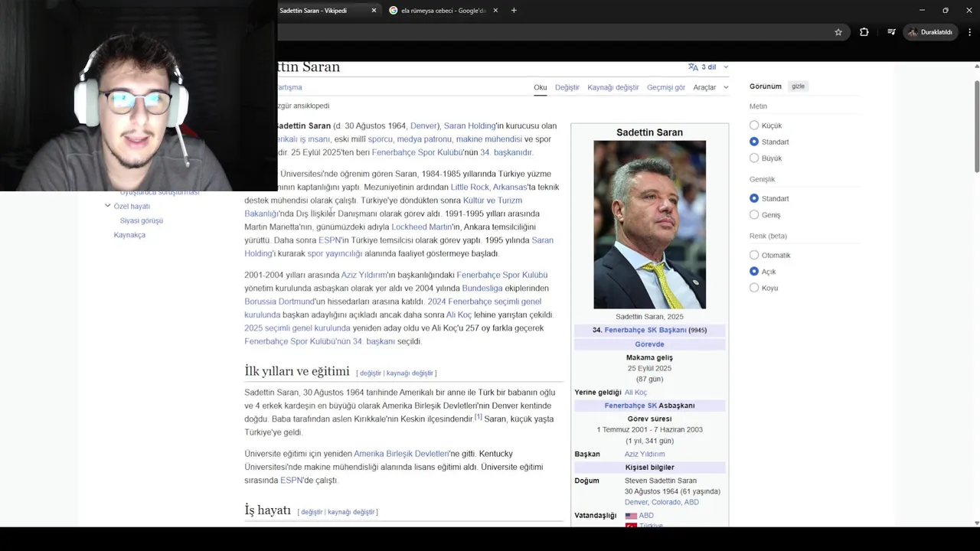Screen dimensions: 980x551
Task: Select Standart text size under Metin
Action: [754, 142]
